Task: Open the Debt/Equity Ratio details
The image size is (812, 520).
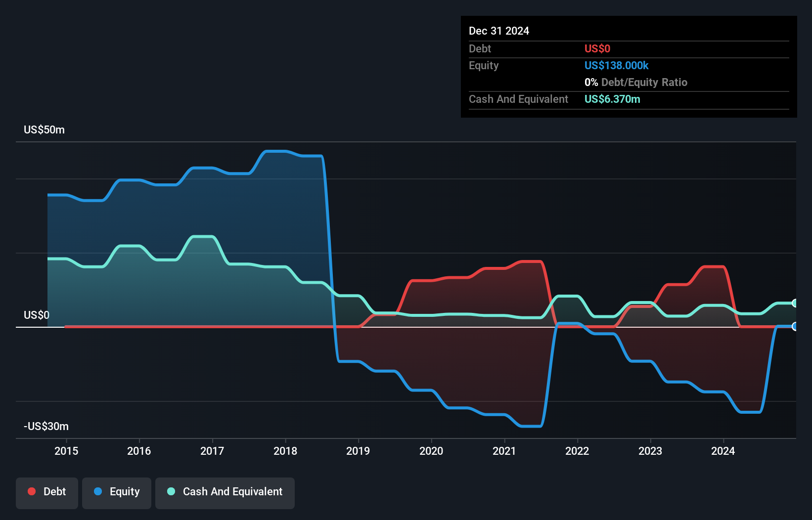Action: coord(636,82)
